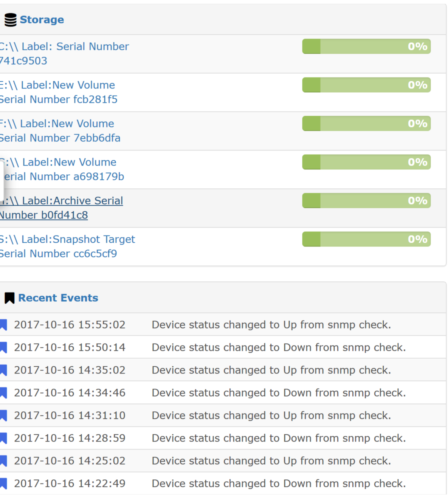Click usage bar for Snapshot Target volume
This screenshot has width=448, height=499.
[x=366, y=239]
